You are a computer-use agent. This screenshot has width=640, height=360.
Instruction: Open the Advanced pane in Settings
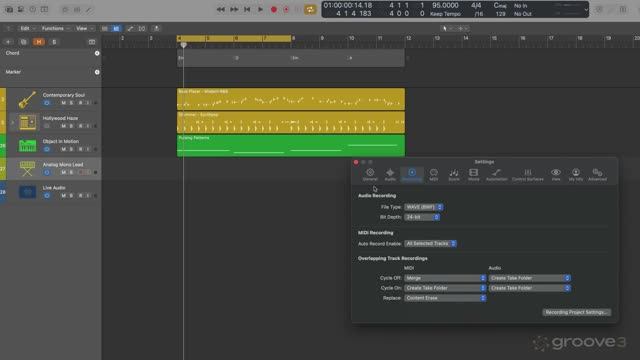(597, 175)
